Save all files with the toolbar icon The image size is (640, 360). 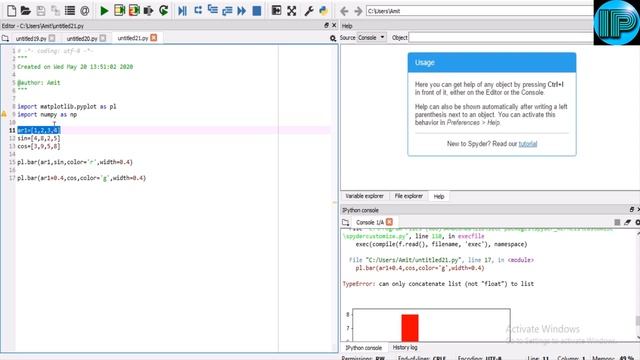tap(55, 11)
